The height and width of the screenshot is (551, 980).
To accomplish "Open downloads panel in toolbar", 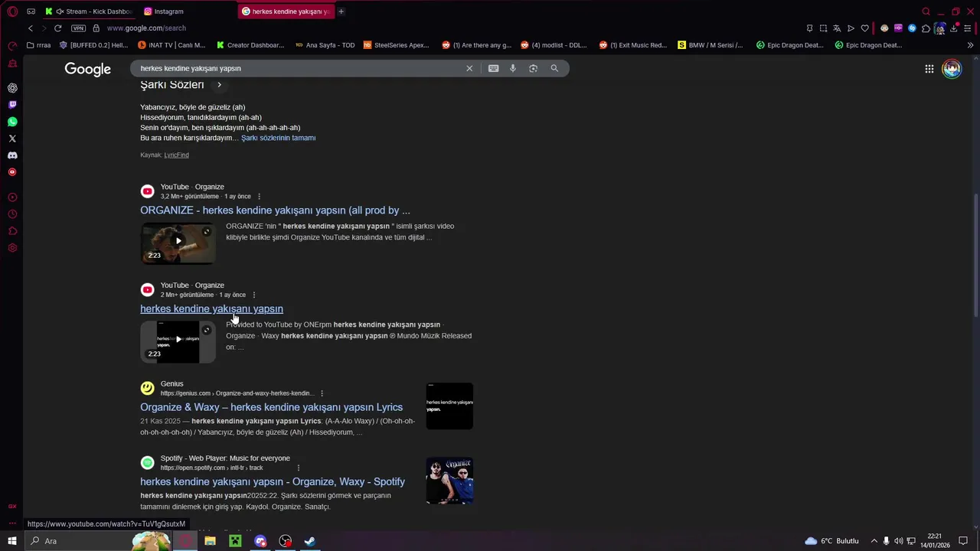I will (954, 28).
